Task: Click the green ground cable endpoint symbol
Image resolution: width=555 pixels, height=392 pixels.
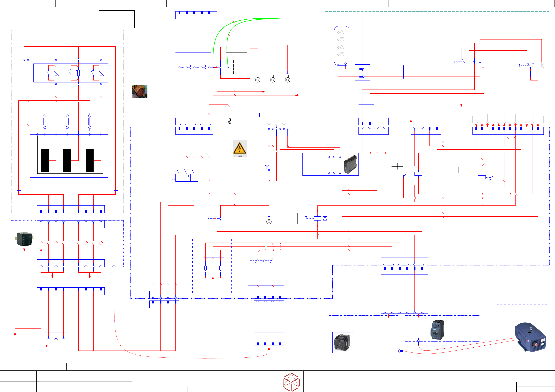Action: [283, 19]
